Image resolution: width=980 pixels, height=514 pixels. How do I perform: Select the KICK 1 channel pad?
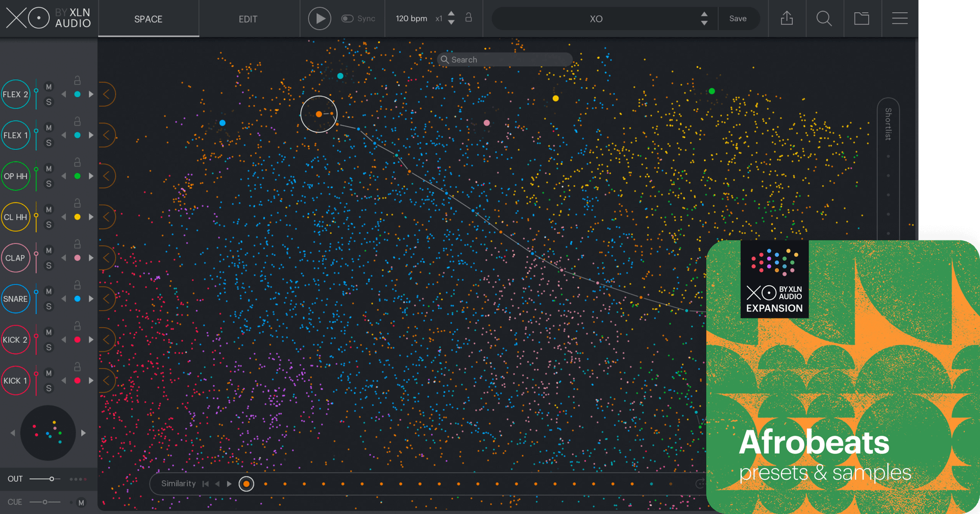coord(15,380)
